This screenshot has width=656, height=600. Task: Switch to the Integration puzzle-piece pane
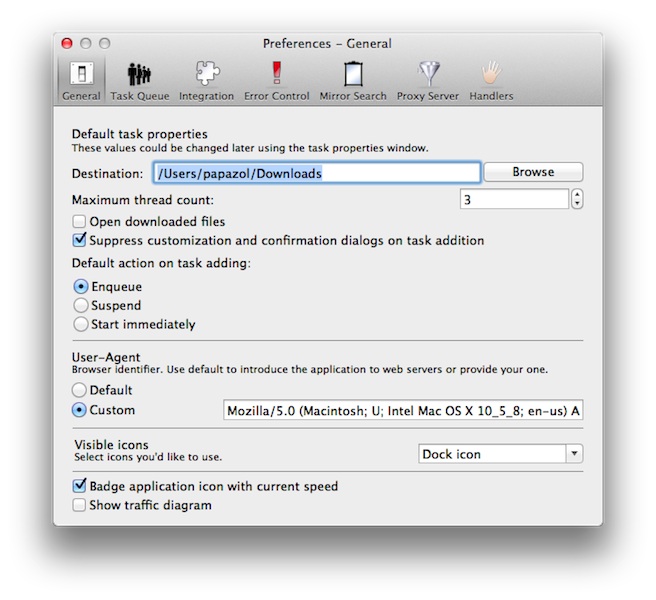[x=206, y=80]
